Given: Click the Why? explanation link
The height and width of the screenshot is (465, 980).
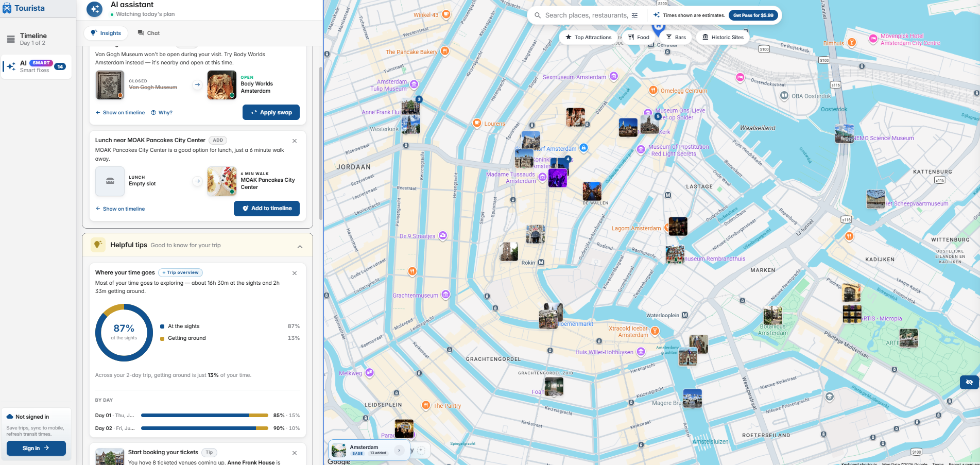Looking at the screenshot, I should point(162,113).
